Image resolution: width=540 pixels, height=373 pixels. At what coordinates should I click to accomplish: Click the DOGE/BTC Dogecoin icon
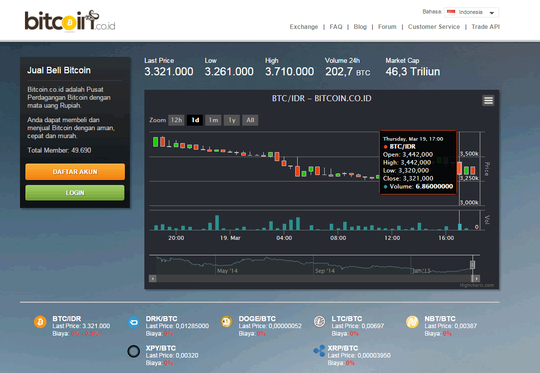pos(227,322)
